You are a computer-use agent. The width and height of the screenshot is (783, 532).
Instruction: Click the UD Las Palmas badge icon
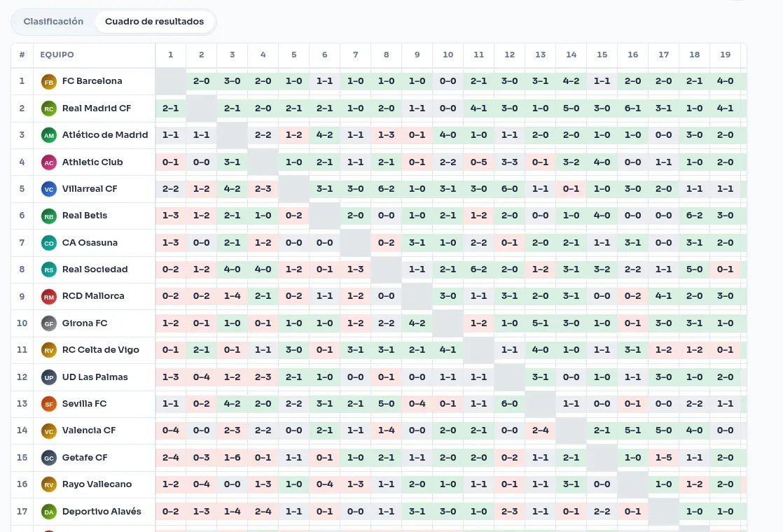[49, 377]
